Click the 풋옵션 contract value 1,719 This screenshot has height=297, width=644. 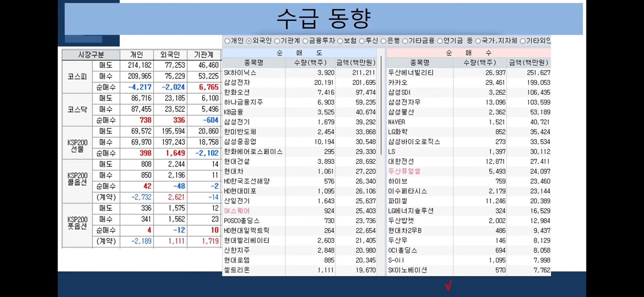pyautogui.click(x=210, y=241)
